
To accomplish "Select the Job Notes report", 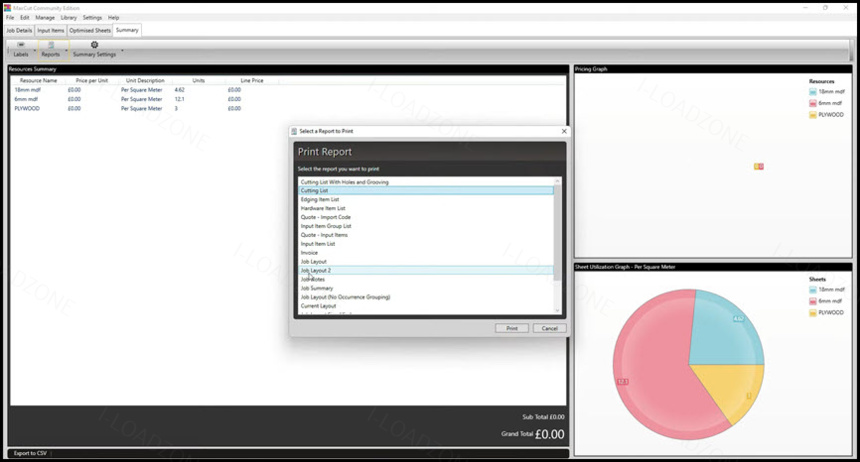I will tap(426, 279).
